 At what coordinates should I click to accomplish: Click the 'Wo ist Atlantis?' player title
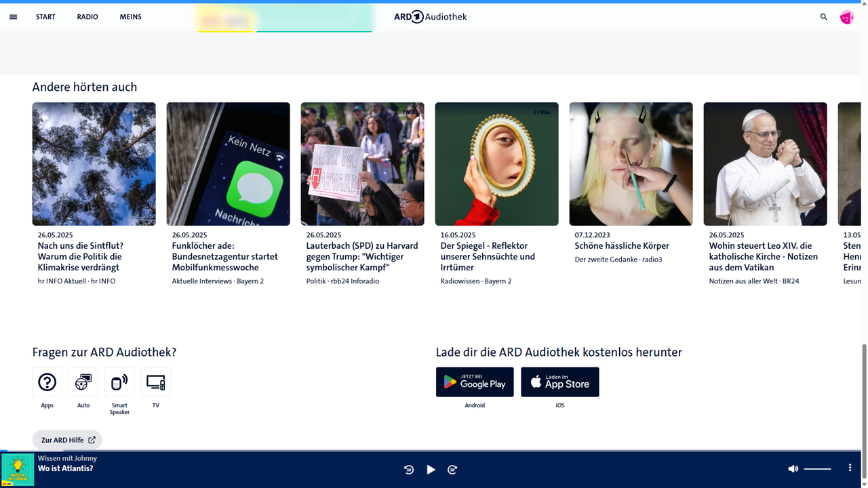click(66, 468)
